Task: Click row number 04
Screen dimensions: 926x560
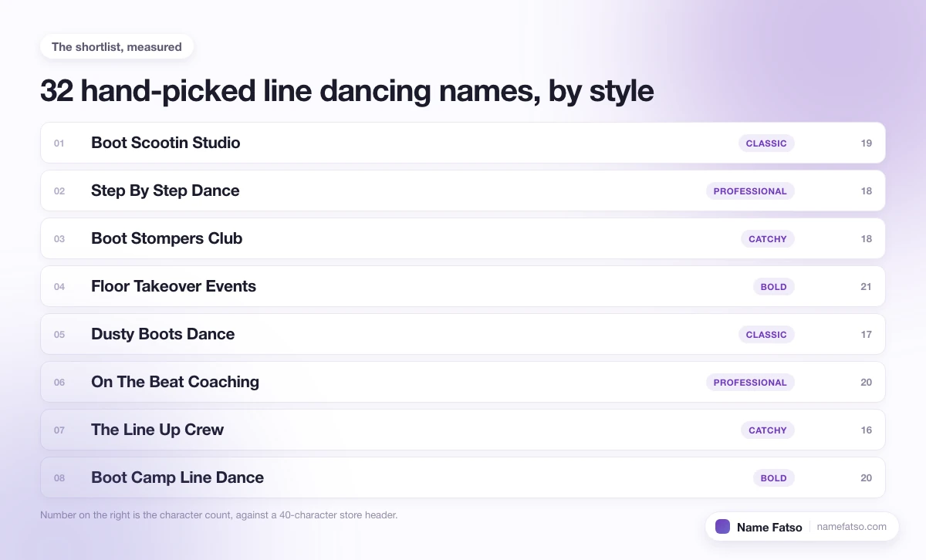Action: click(x=59, y=287)
